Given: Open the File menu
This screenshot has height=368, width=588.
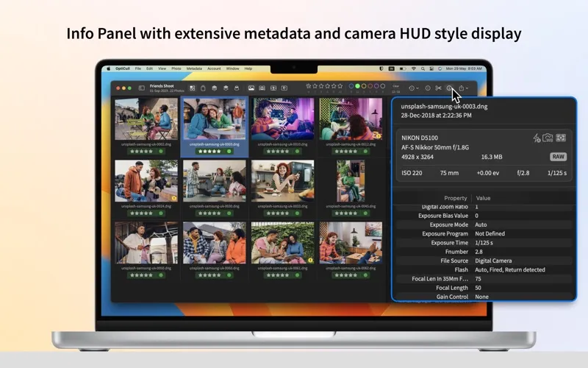Looking at the screenshot, I should pos(138,68).
